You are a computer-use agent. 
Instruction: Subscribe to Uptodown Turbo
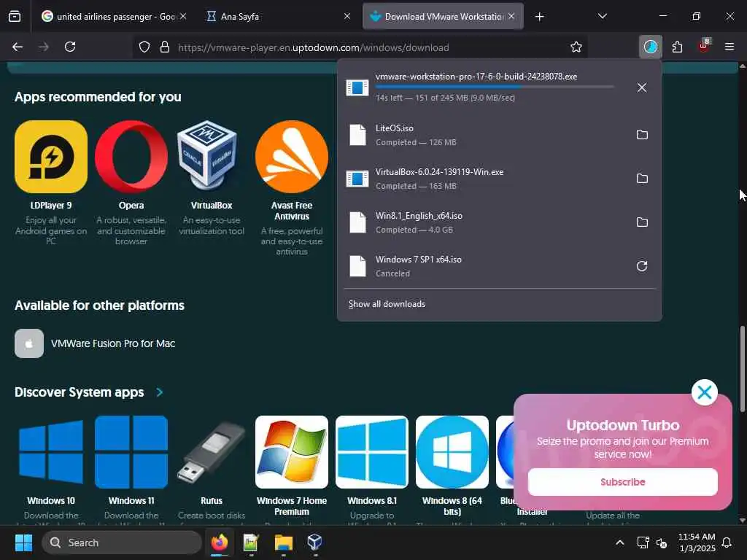623,482
